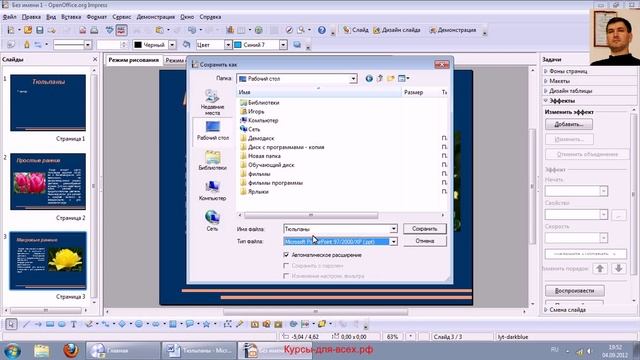Open the fill color Синий 7 dropdown
The height and width of the screenshot is (360, 640).
coord(283,45)
